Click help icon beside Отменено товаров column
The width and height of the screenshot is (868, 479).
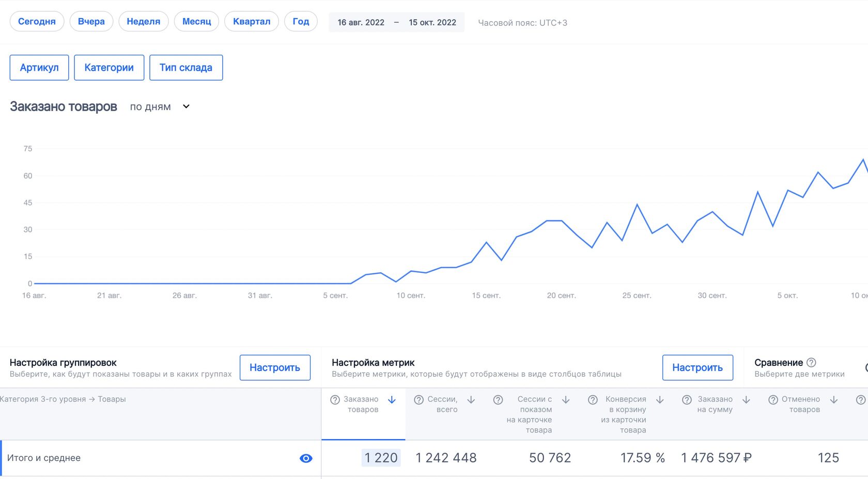point(773,399)
